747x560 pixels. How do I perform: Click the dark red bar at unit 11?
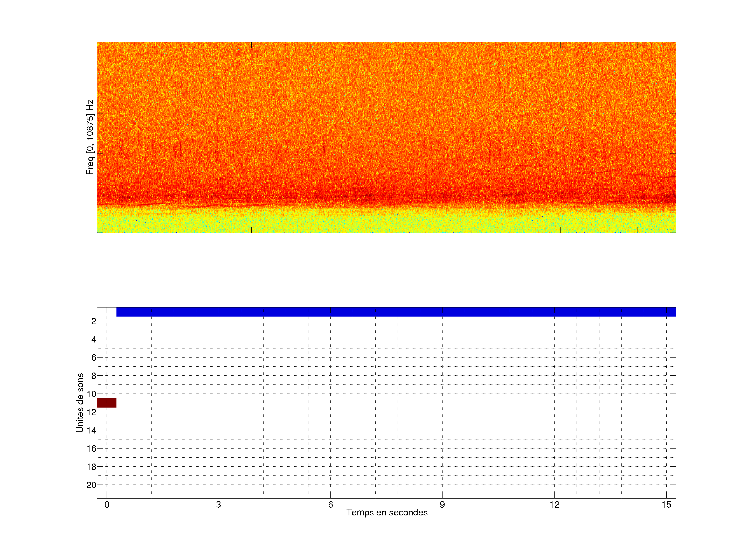[x=107, y=403]
